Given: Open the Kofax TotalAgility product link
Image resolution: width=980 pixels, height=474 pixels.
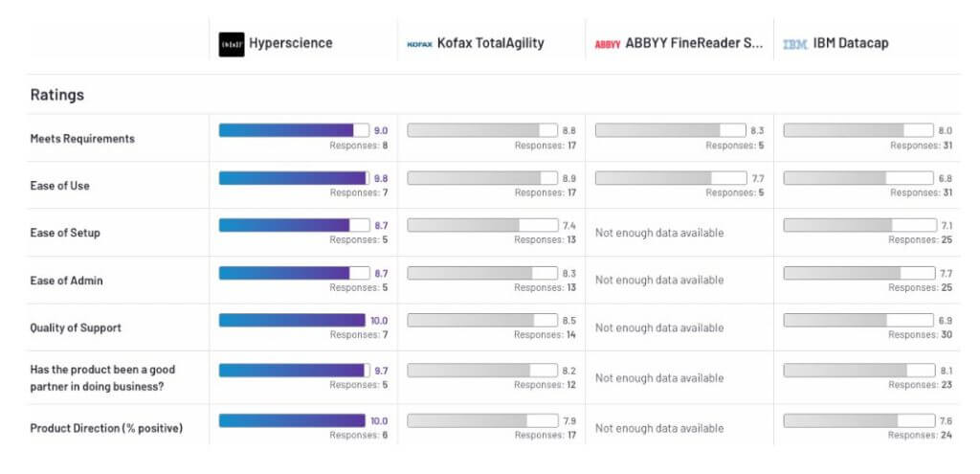Looking at the screenshot, I should coord(493,44).
